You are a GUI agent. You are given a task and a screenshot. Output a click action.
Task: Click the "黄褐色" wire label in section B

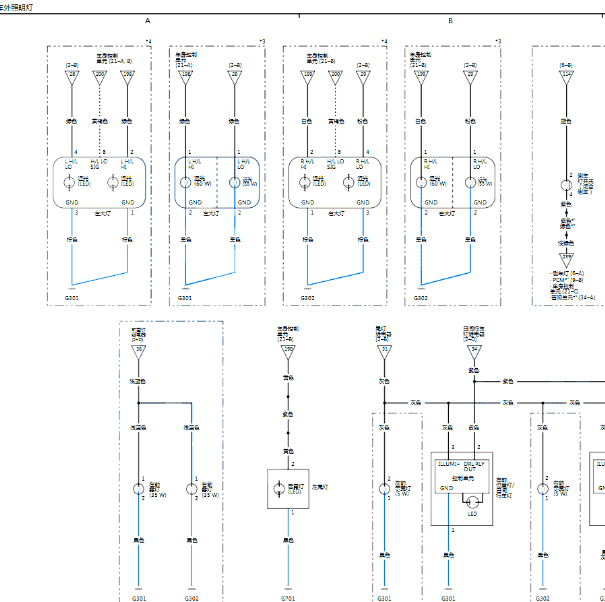336,121
